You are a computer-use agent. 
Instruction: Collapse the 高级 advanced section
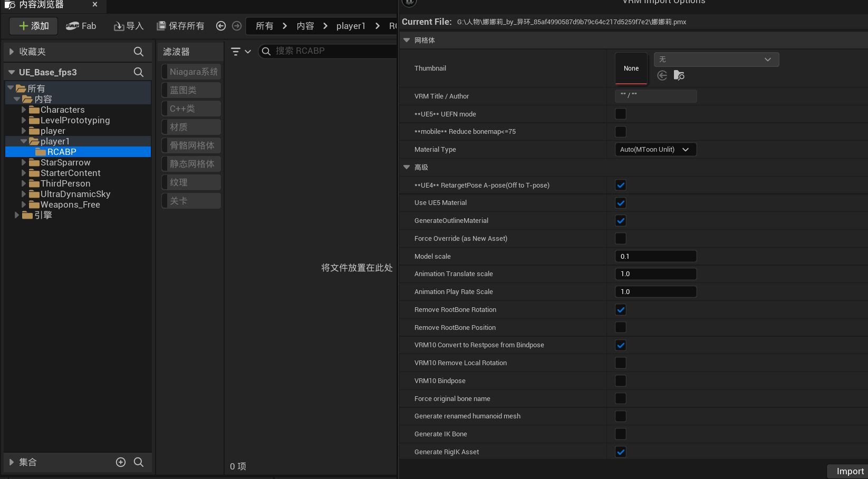(x=406, y=167)
